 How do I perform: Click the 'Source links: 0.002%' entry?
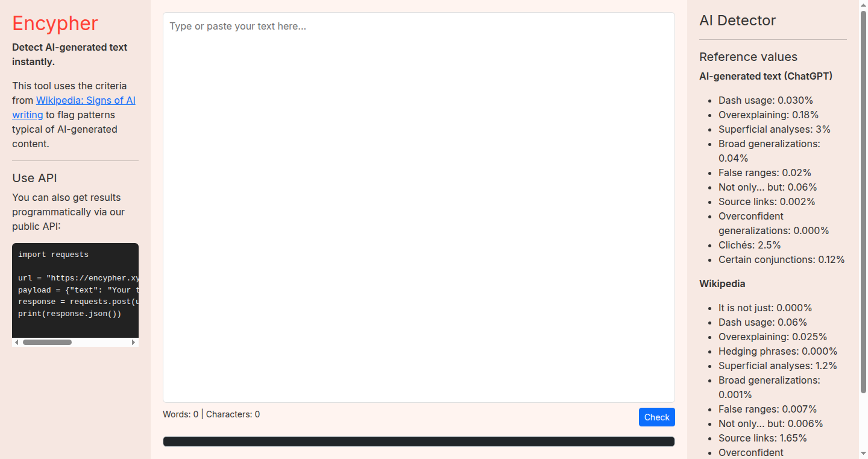click(767, 201)
